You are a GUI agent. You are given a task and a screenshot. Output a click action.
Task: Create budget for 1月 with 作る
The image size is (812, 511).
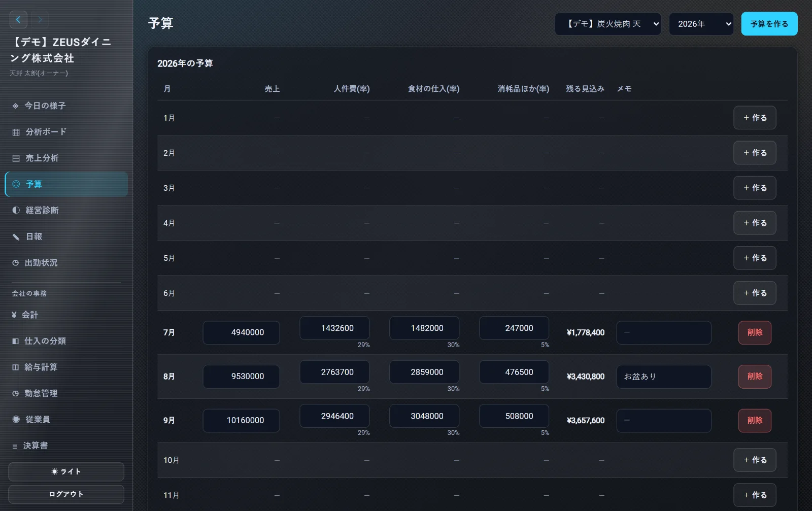tap(755, 118)
